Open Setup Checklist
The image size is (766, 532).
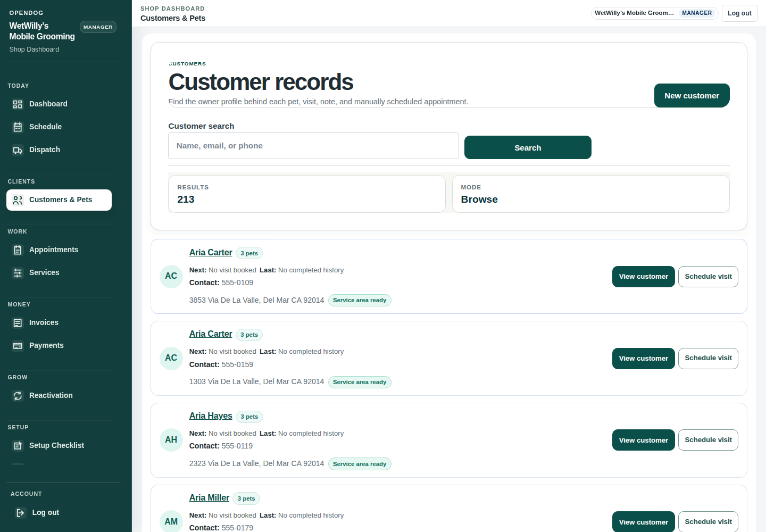pos(59,446)
